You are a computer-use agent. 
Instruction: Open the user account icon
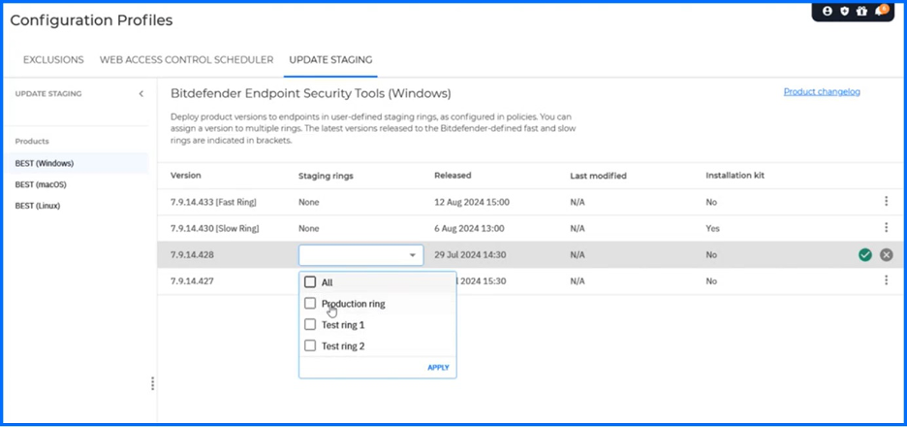click(x=827, y=11)
